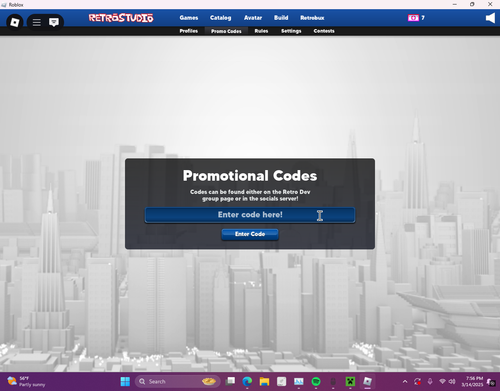
Task: Open Spotify from the taskbar
Action: pyautogui.click(x=316, y=381)
